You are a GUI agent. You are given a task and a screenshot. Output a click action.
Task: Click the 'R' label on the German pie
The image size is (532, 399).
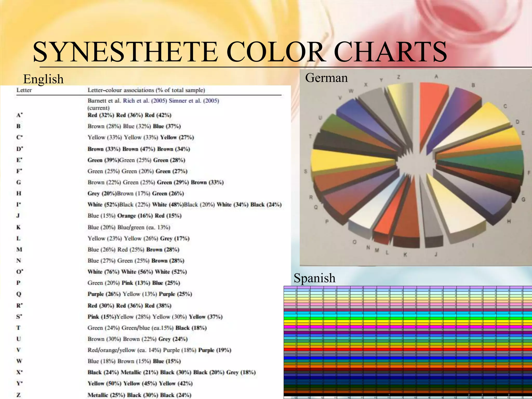click(311, 197)
